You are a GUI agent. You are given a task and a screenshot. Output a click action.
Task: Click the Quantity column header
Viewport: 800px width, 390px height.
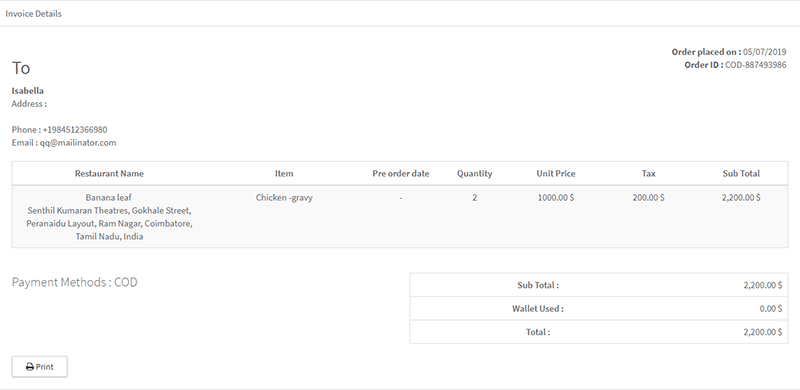pos(474,174)
